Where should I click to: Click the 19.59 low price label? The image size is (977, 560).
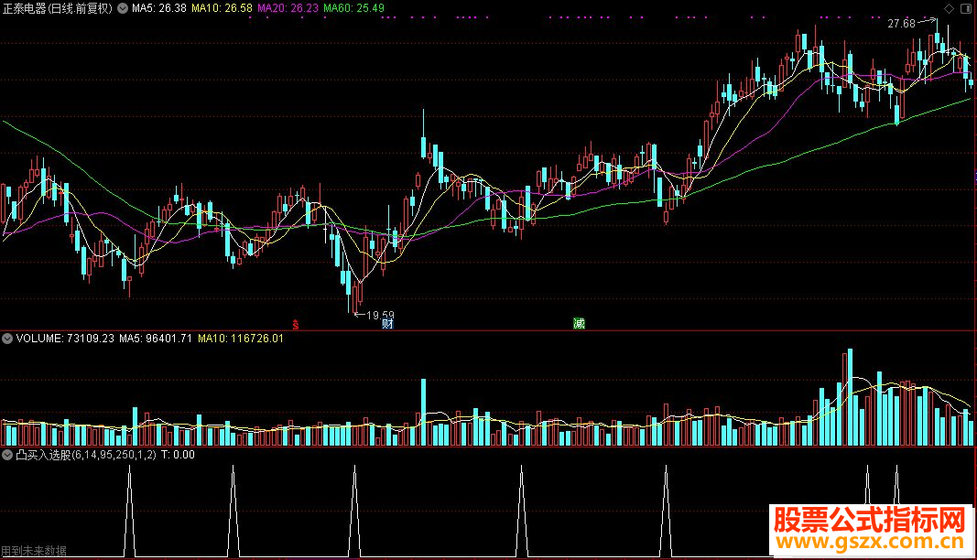click(380, 315)
